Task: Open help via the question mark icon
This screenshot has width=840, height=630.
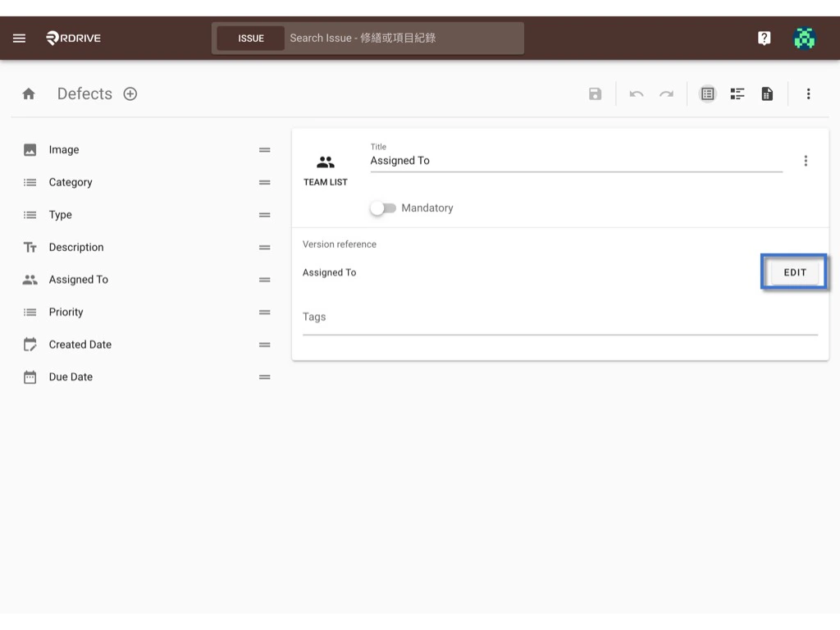Action: click(764, 38)
